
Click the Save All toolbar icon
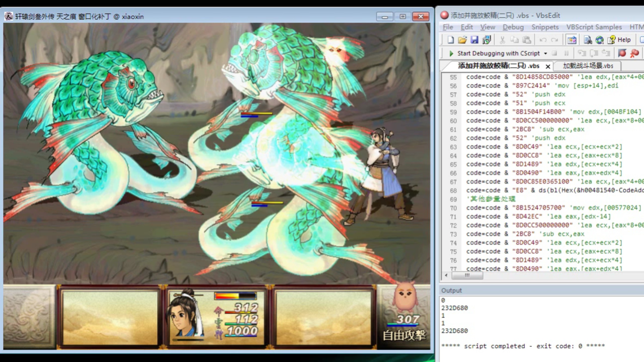[x=487, y=40]
